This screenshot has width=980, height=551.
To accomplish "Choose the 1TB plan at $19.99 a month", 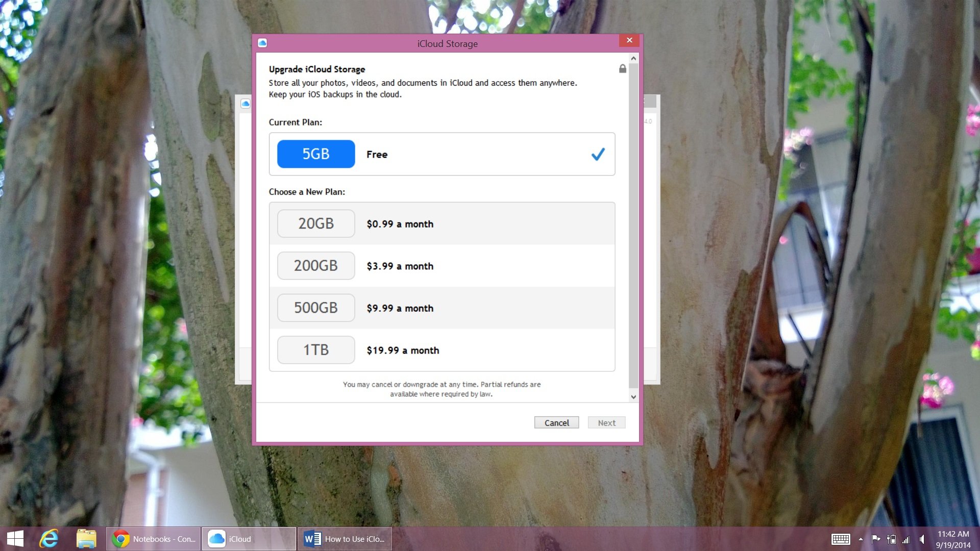I will point(442,350).
